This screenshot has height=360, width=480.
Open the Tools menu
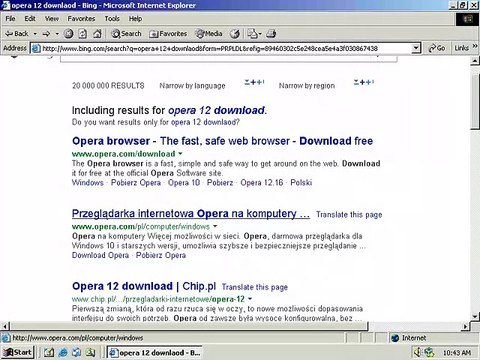(112, 19)
